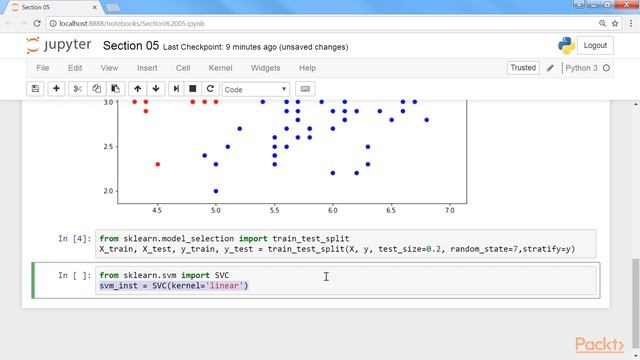Reload the page in browser
The image size is (640, 360).
click(37, 24)
